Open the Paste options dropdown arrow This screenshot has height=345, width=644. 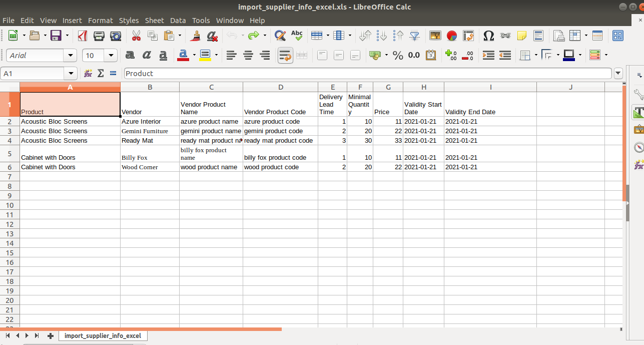tap(180, 36)
